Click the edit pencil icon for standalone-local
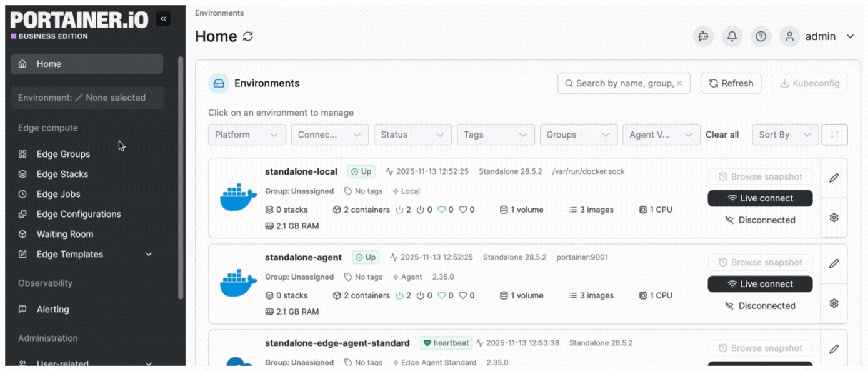 [834, 178]
